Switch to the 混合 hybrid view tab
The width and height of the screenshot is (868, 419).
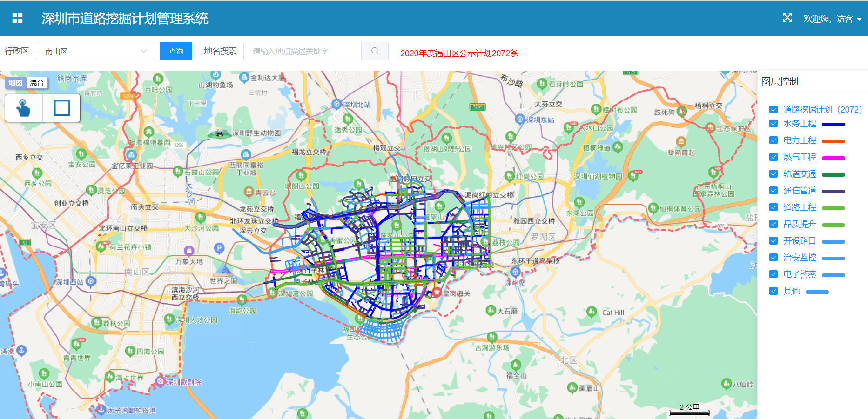pos(37,83)
